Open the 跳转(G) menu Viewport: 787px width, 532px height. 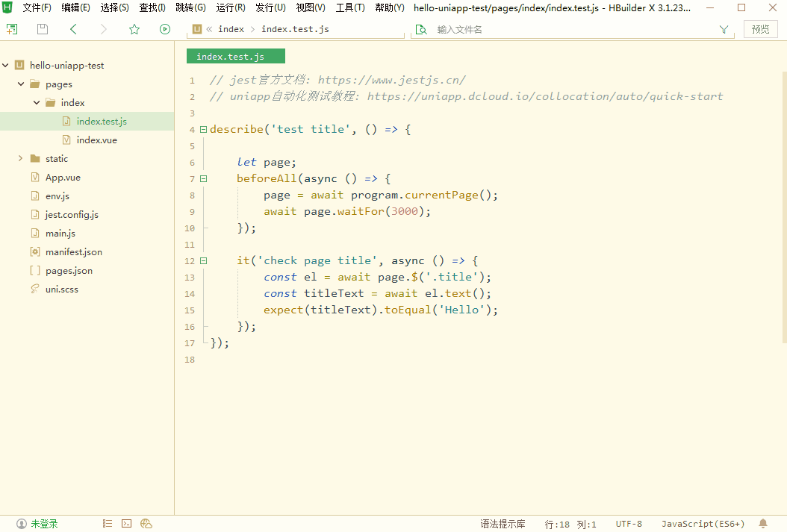click(x=190, y=7)
